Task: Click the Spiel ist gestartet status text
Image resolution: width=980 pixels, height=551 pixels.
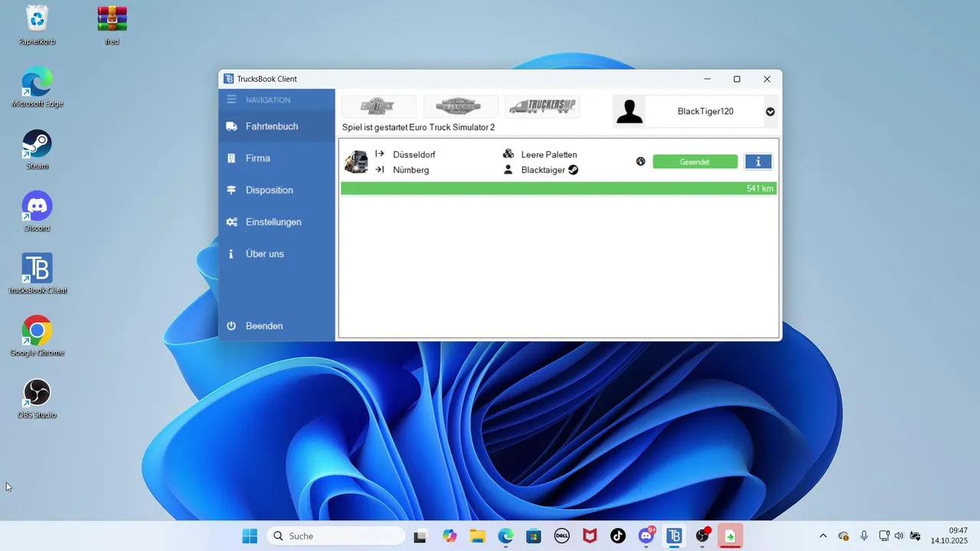Action: tap(418, 127)
